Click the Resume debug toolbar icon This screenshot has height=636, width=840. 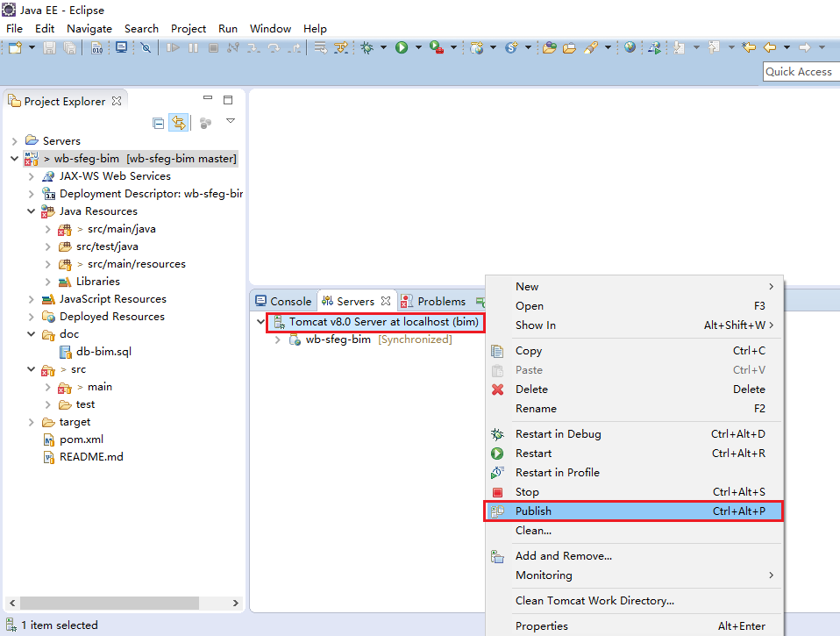point(173,47)
